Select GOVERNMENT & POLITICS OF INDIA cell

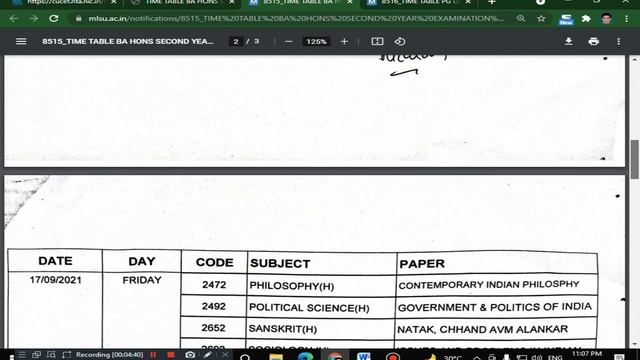coord(495,307)
